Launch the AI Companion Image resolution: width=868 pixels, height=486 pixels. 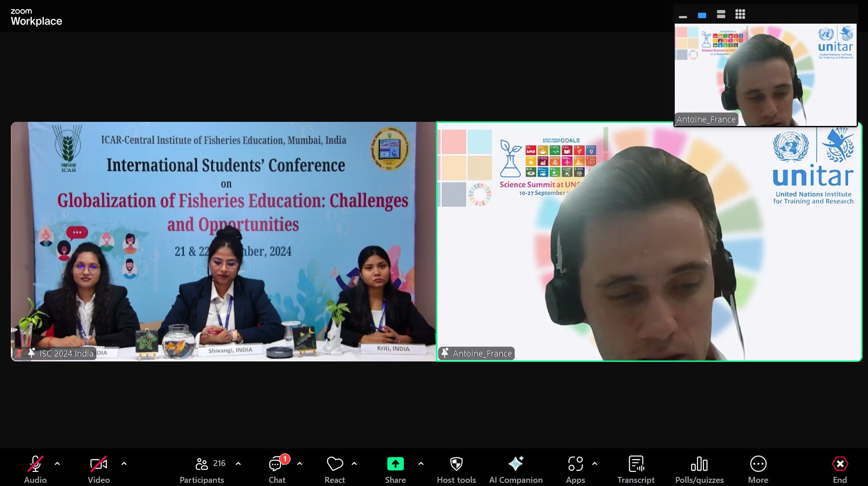[x=516, y=469]
